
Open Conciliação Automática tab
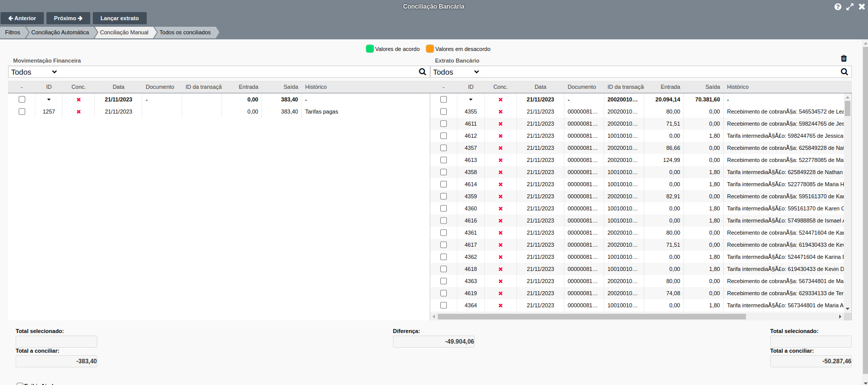click(60, 32)
